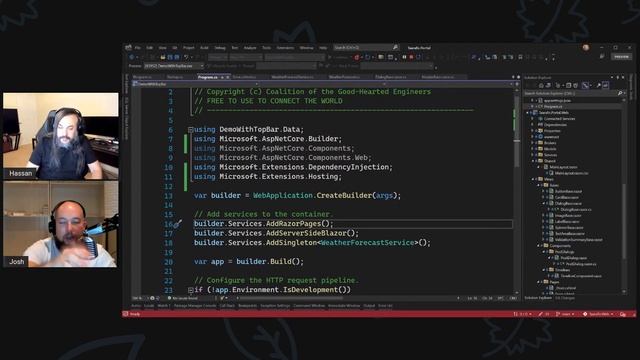Click 'WeatherForecastService' in line 18

[x=367, y=243]
